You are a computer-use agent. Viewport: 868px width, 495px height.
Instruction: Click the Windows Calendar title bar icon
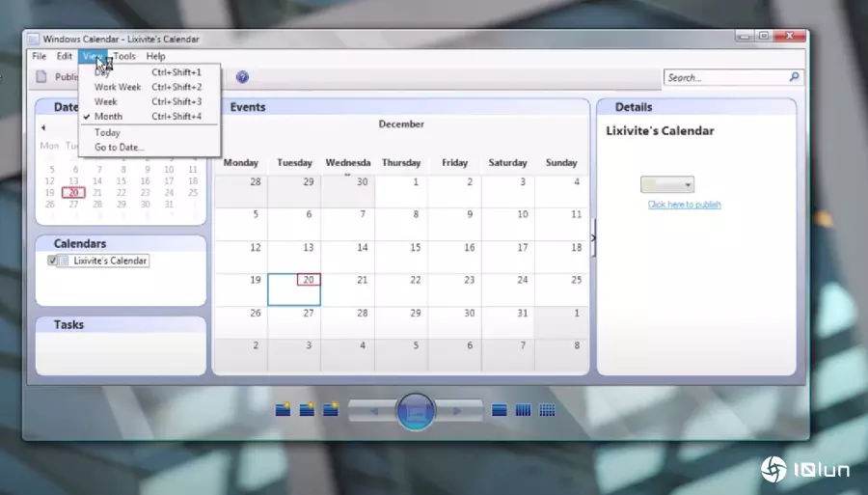(33, 39)
